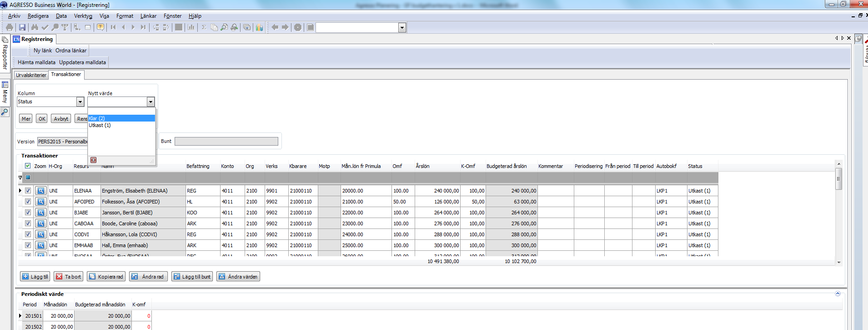Click the Save floppy disk icon
Image resolution: width=868 pixels, height=330 pixels.
(22, 27)
